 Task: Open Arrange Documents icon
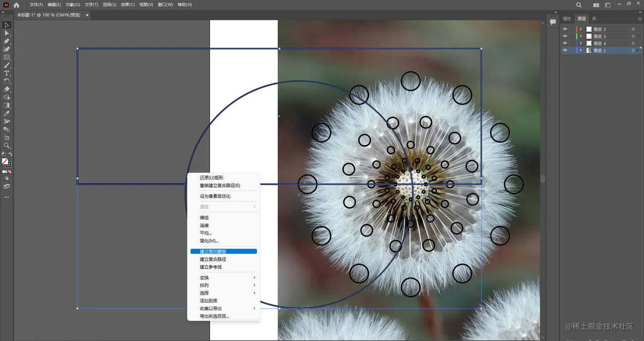pos(596,5)
